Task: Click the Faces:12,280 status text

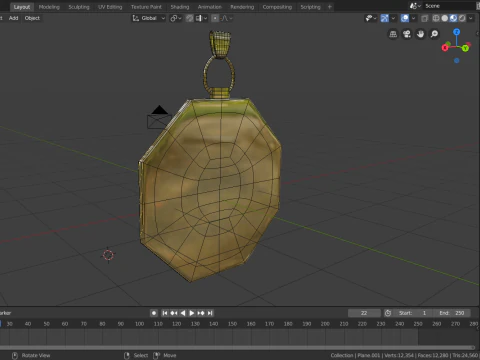Action: [433, 355]
